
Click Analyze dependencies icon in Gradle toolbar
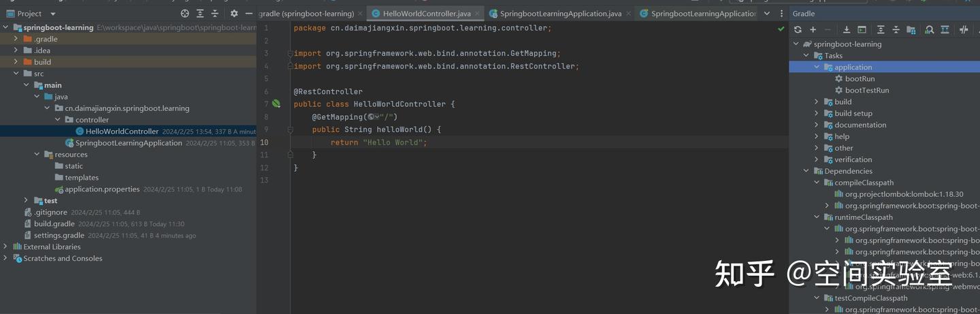(x=930, y=30)
